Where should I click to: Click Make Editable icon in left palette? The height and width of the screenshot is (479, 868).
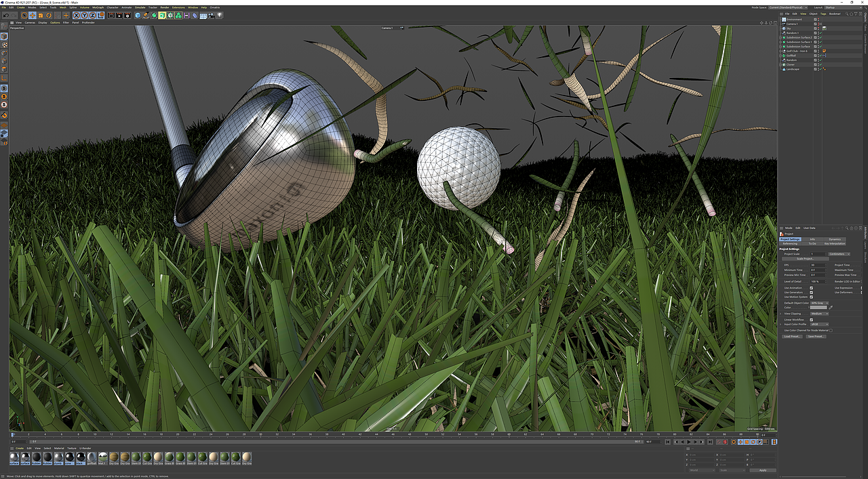pyautogui.click(x=4, y=26)
